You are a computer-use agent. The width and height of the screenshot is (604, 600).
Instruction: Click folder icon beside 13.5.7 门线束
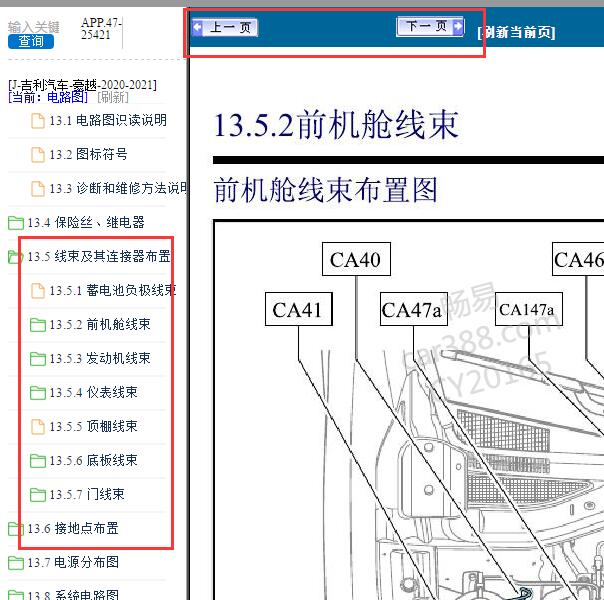(x=38, y=494)
